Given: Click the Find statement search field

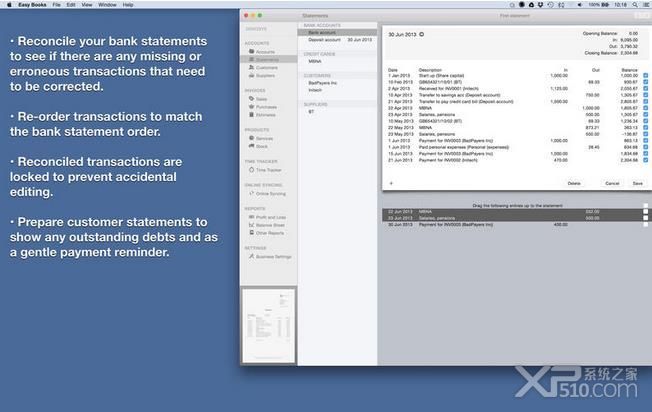Looking at the screenshot, I should point(515,16).
